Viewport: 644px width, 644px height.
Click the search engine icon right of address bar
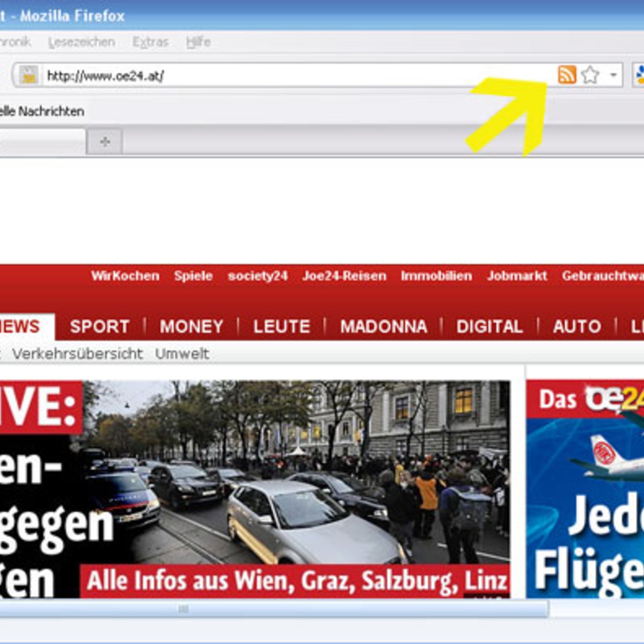pyautogui.click(x=639, y=75)
